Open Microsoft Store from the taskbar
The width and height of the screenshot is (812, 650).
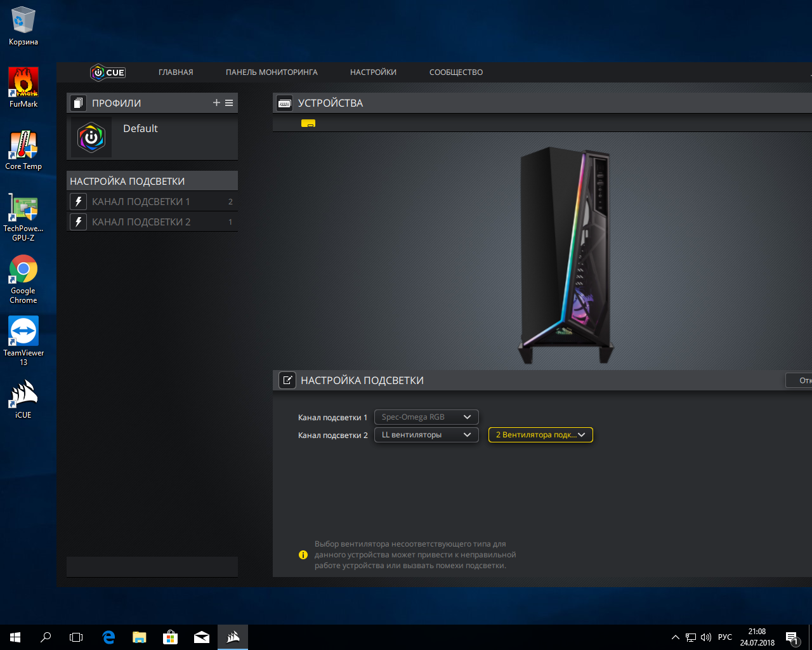[171, 637]
